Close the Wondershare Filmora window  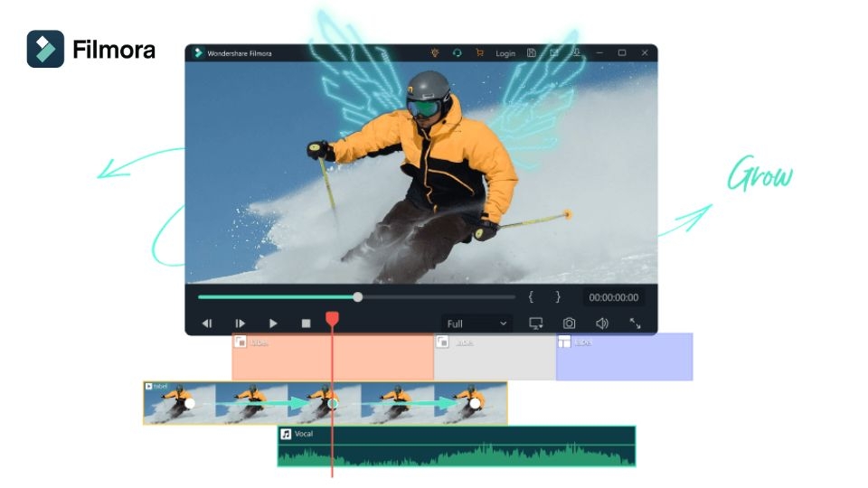click(645, 53)
